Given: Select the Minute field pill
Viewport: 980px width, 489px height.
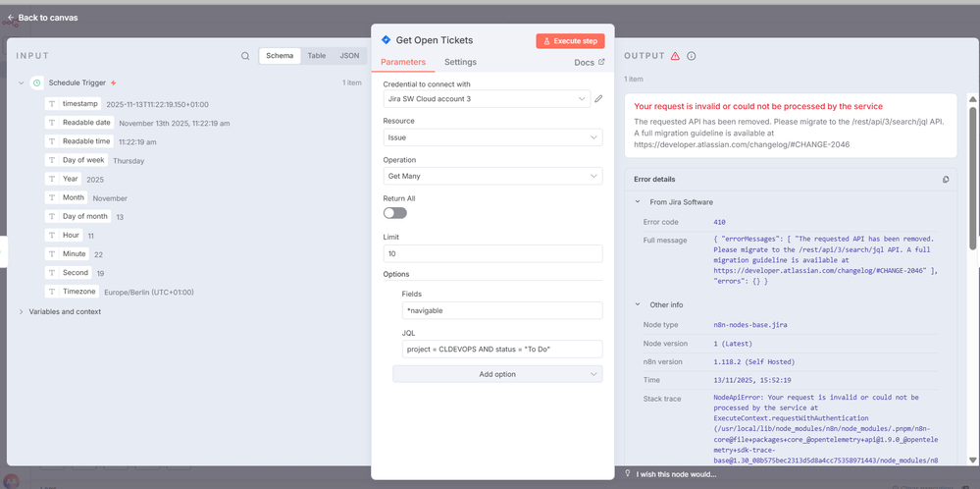Looking at the screenshot, I should tap(67, 254).
